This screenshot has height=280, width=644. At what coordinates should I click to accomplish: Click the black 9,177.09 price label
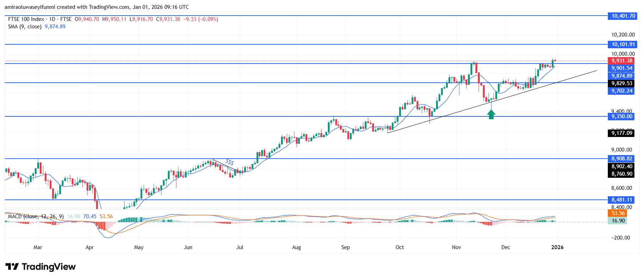(x=622, y=133)
